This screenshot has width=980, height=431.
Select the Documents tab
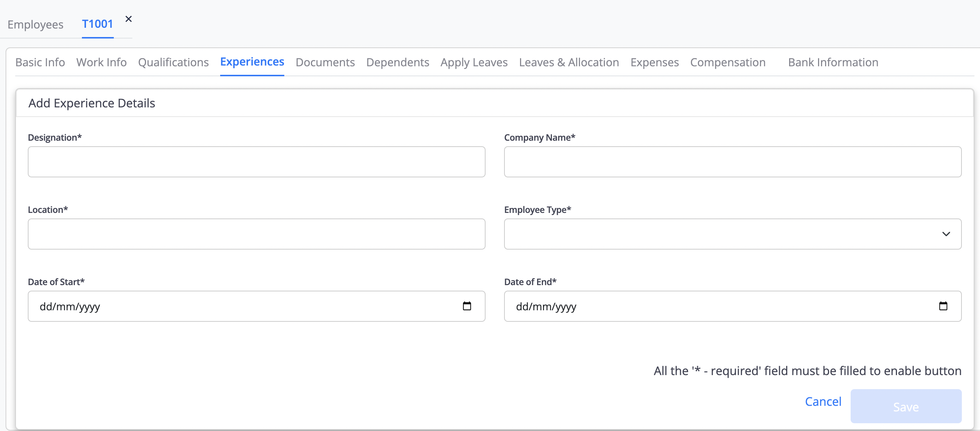(325, 62)
